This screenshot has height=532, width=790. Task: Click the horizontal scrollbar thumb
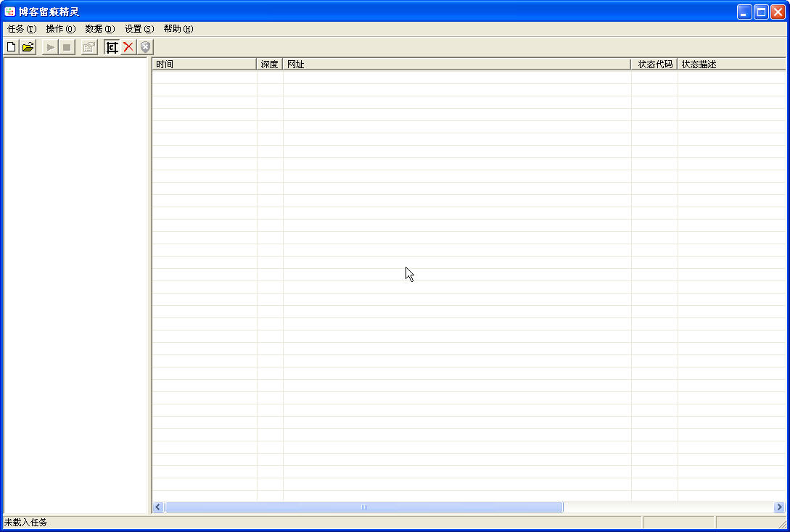[x=363, y=507]
